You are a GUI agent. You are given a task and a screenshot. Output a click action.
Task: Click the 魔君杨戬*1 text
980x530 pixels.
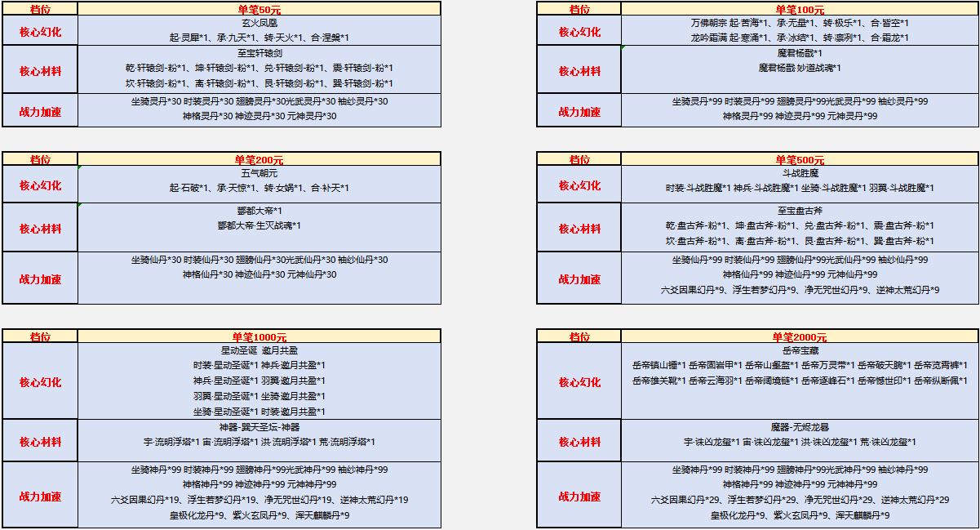point(800,53)
